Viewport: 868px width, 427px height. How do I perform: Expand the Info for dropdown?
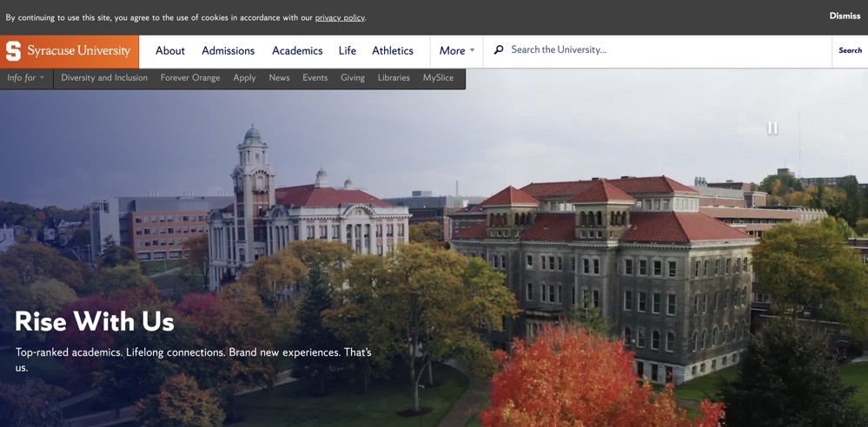(26, 78)
